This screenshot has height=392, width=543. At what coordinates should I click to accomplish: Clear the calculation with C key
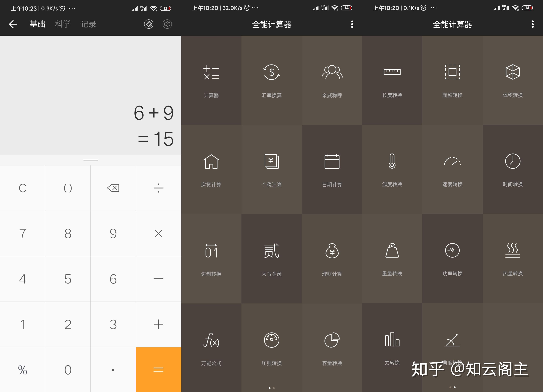pyautogui.click(x=22, y=188)
